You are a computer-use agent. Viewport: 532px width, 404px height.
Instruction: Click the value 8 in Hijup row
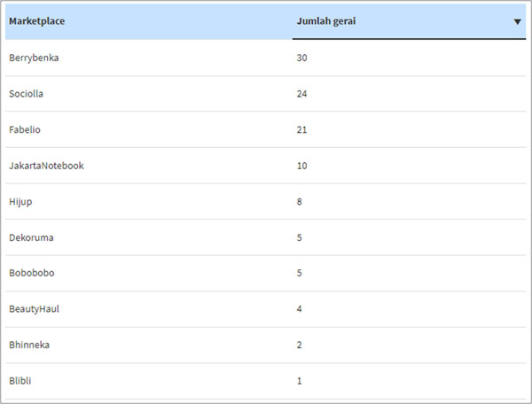[x=299, y=201]
